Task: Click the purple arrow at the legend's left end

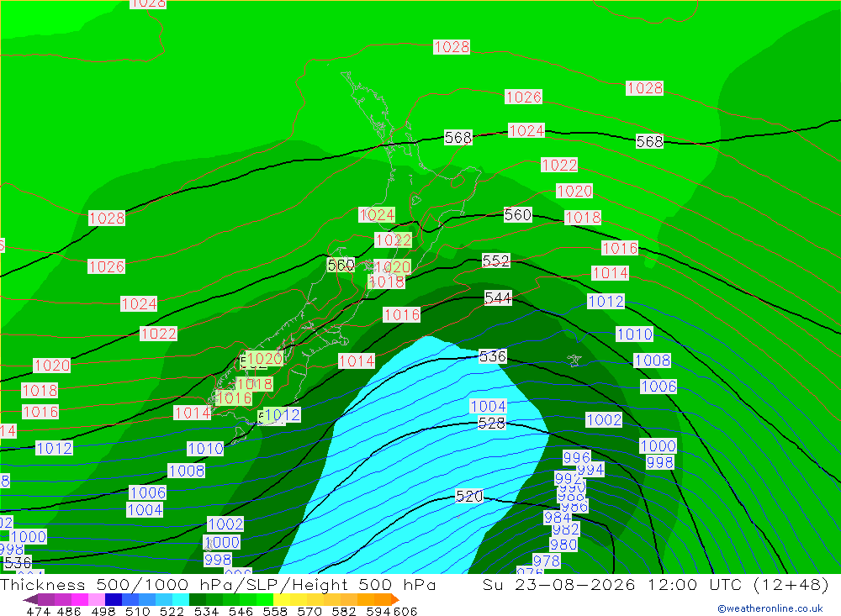Action: pyautogui.click(x=30, y=600)
